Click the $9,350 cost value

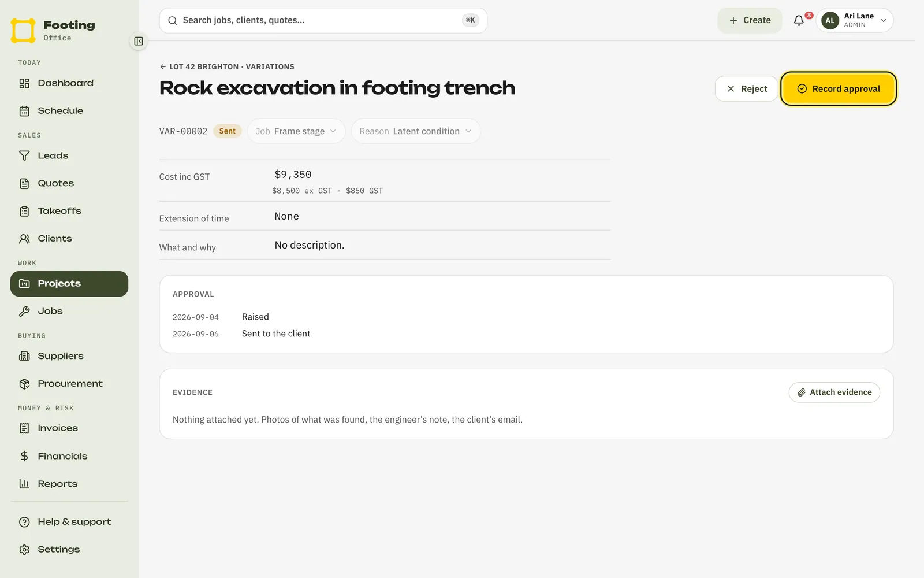pyautogui.click(x=293, y=175)
